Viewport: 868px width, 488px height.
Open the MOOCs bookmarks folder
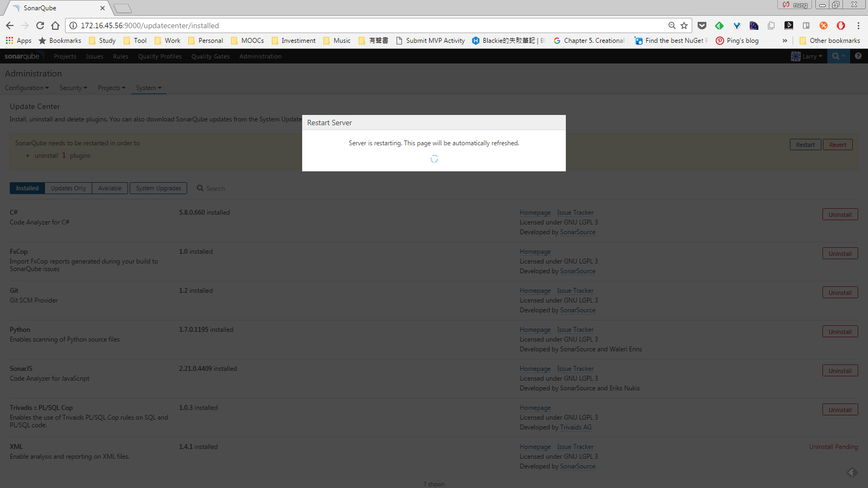247,41
